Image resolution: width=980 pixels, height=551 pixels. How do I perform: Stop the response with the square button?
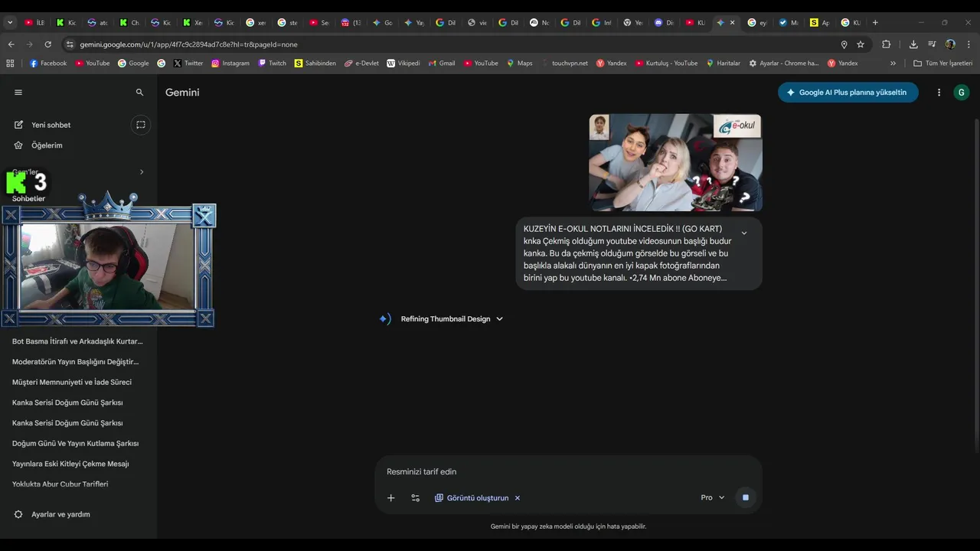pos(746,497)
